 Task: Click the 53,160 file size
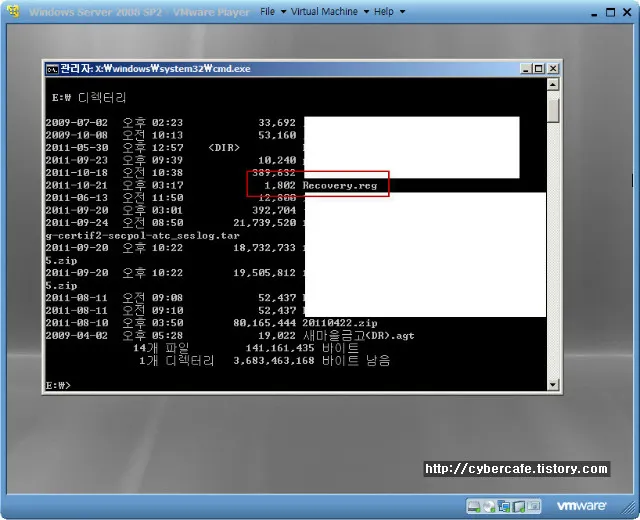277,135
